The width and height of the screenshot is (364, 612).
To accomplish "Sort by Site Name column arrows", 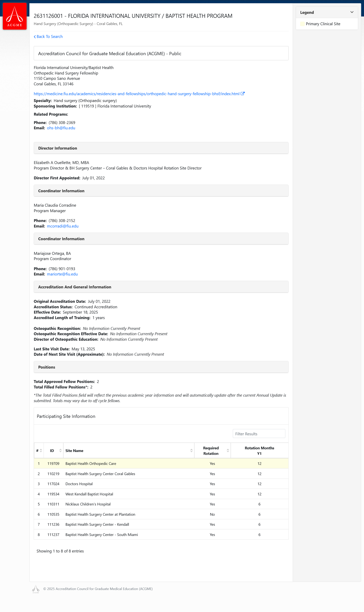I will coord(191,450).
